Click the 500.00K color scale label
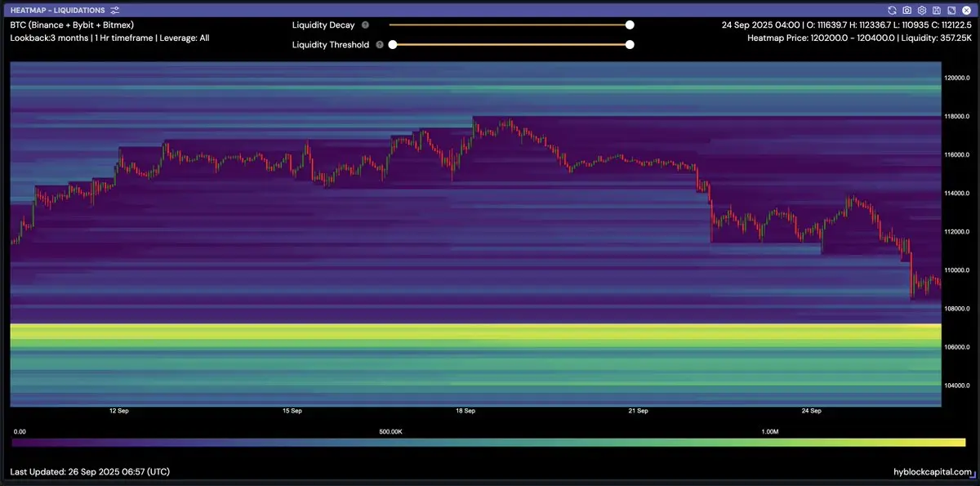980x486 pixels. pos(391,430)
